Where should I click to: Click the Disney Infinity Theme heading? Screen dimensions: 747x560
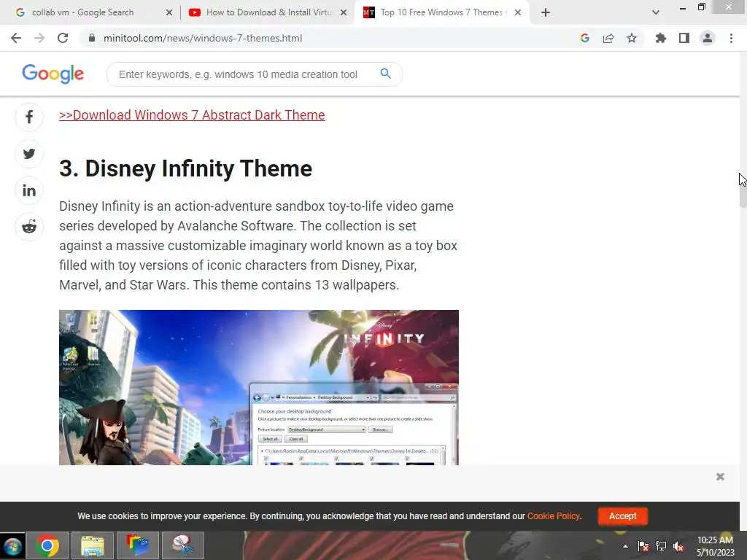[x=186, y=168]
